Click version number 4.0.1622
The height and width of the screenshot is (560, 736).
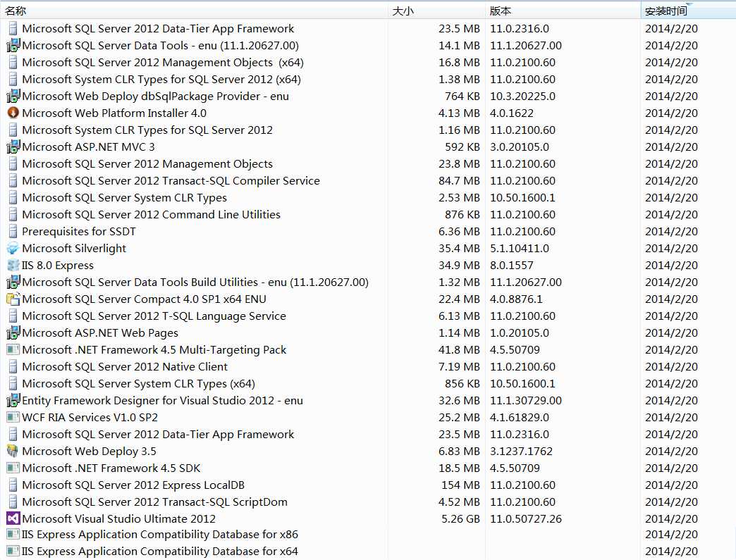512,113
